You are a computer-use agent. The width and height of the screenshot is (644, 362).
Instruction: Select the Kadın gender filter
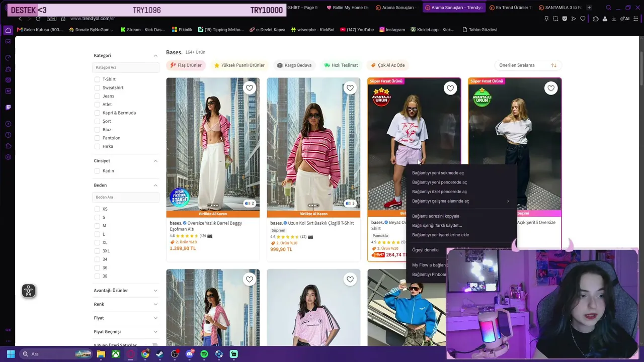(97, 171)
